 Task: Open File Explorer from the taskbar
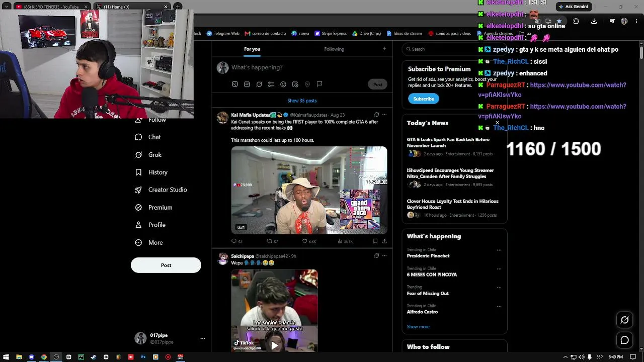coord(19,357)
